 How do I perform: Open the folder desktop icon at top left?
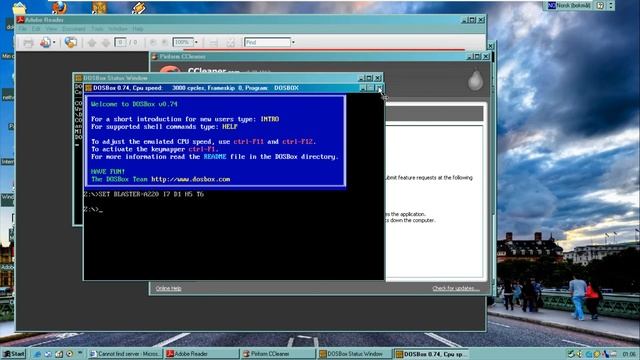[x=19, y=8]
